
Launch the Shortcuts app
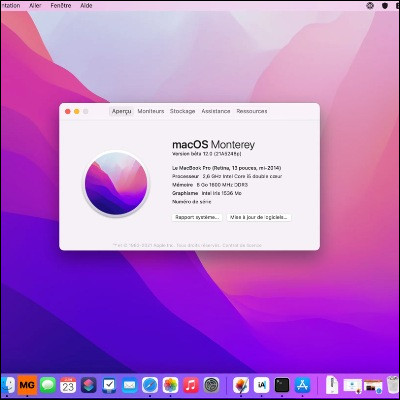(88, 385)
